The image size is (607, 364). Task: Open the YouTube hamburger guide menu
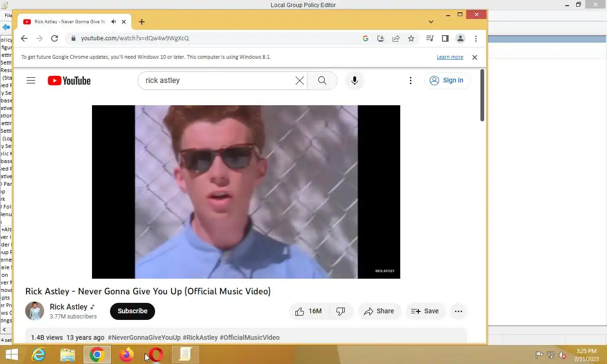point(31,81)
